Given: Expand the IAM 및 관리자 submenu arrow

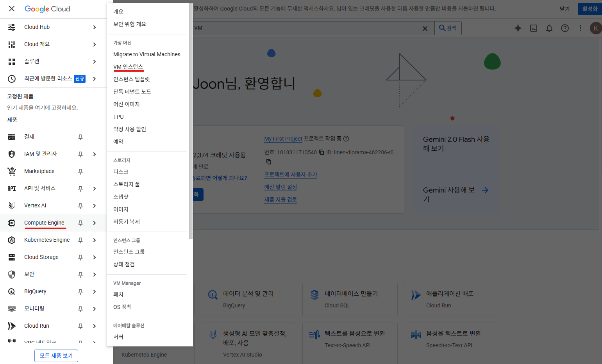Looking at the screenshot, I should (95, 154).
